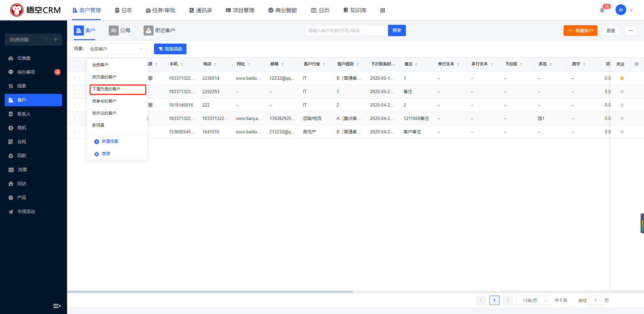The height and width of the screenshot is (314, 644).
Task: Select 下属负责的客户 from the scene list
Action: (118, 89)
